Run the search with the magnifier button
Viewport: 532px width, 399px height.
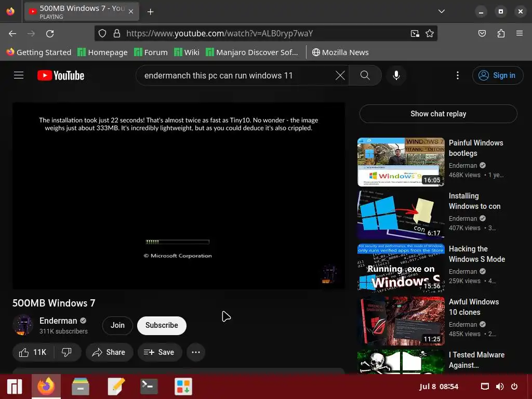365,75
